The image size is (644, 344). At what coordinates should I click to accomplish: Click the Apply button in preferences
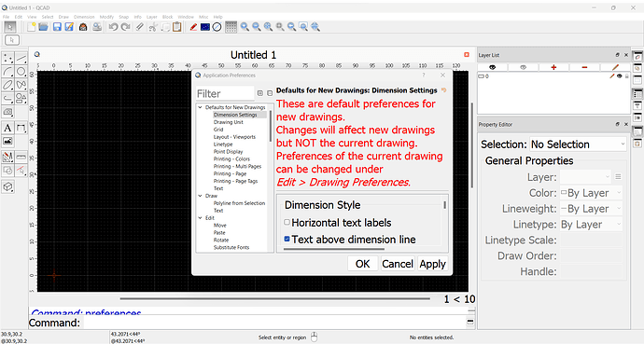432,264
